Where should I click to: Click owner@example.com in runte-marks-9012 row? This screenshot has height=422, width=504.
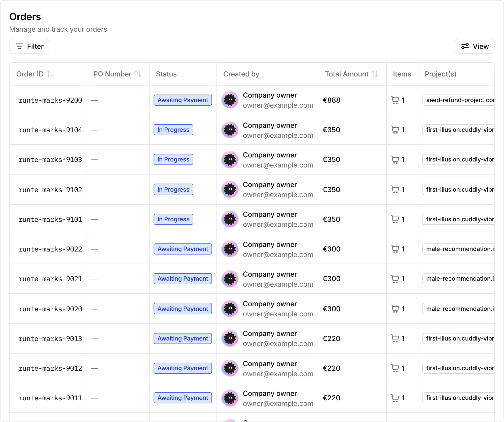click(x=278, y=374)
